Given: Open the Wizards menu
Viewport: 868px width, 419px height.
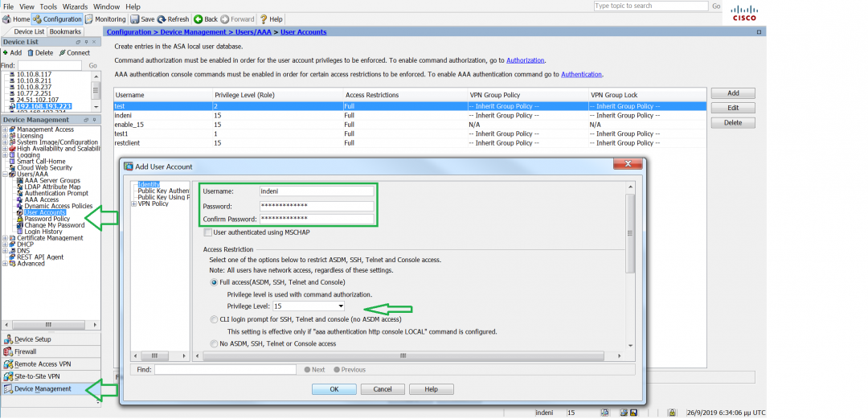Looking at the screenshot, I should tap(75, 6).
